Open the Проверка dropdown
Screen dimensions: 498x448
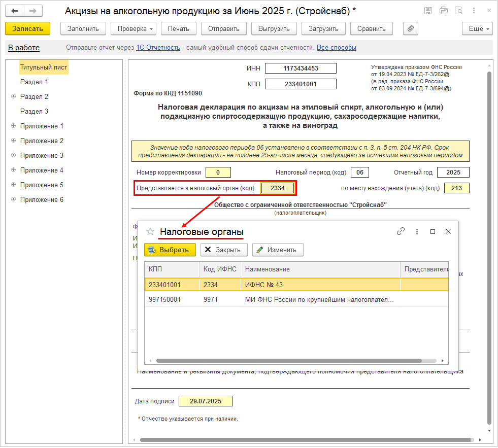pos(133,29)
